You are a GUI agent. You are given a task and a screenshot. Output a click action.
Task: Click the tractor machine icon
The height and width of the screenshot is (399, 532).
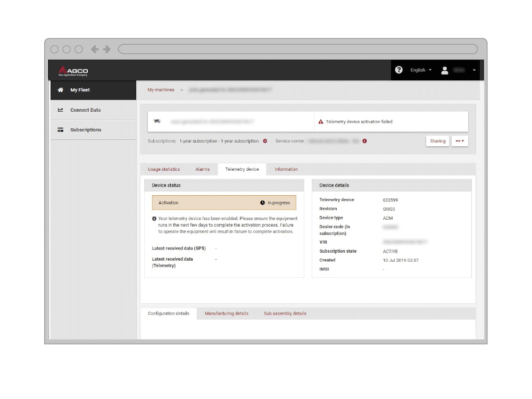point(157,121)
